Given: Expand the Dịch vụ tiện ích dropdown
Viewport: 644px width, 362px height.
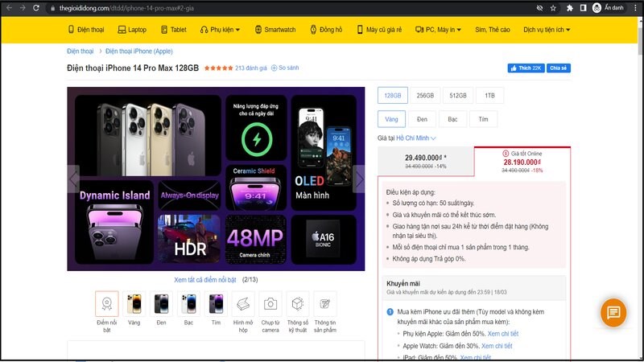Looking at the screenshot, I should point(547,30).
